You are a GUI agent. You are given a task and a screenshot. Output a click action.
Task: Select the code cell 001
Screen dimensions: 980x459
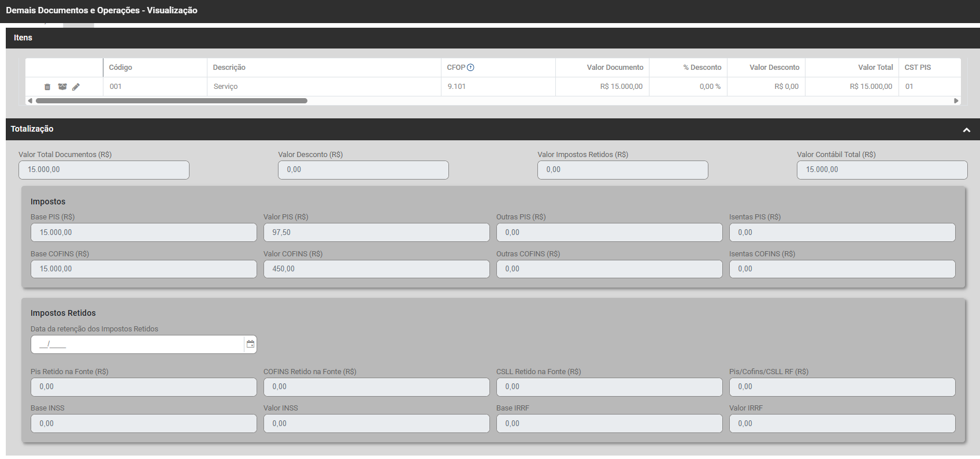point(155,87)
